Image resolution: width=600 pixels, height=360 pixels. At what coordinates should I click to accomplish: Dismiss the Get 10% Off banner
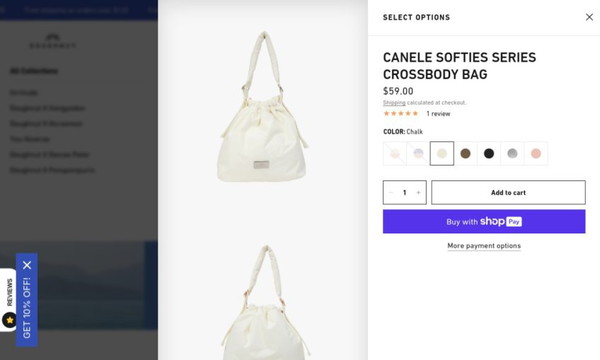pos(27,265)
